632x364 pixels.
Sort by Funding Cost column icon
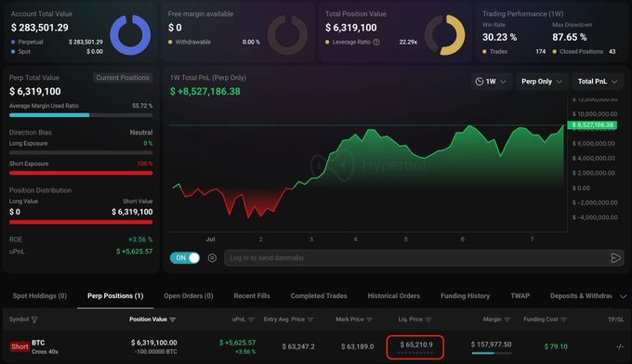click(x=563, y=319)
